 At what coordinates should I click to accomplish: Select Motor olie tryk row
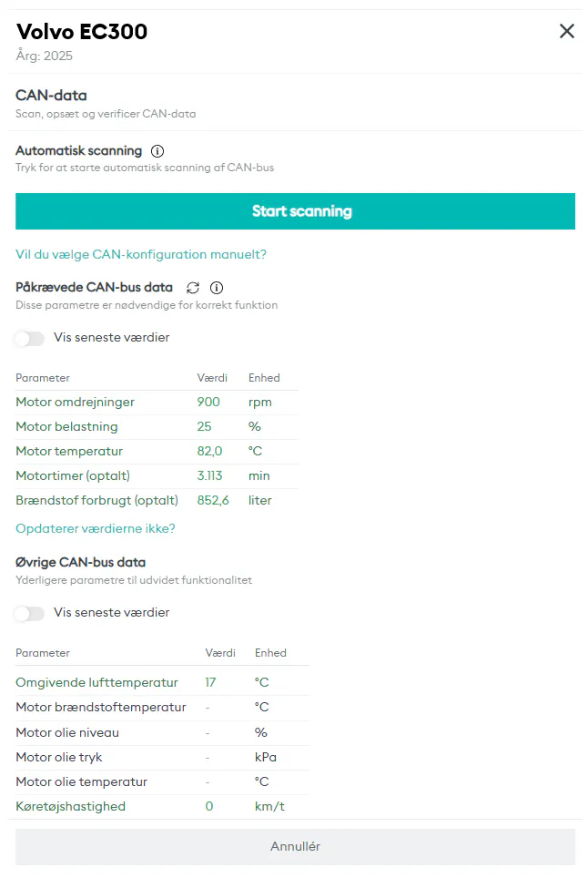point(162,757)
